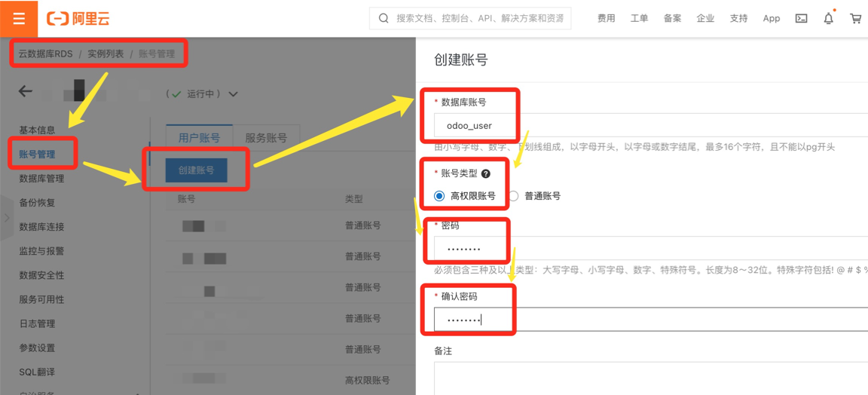Screen dimensions: 868x395
Task: Select the 高权限账号 radio button
Action: click(439, 195)
